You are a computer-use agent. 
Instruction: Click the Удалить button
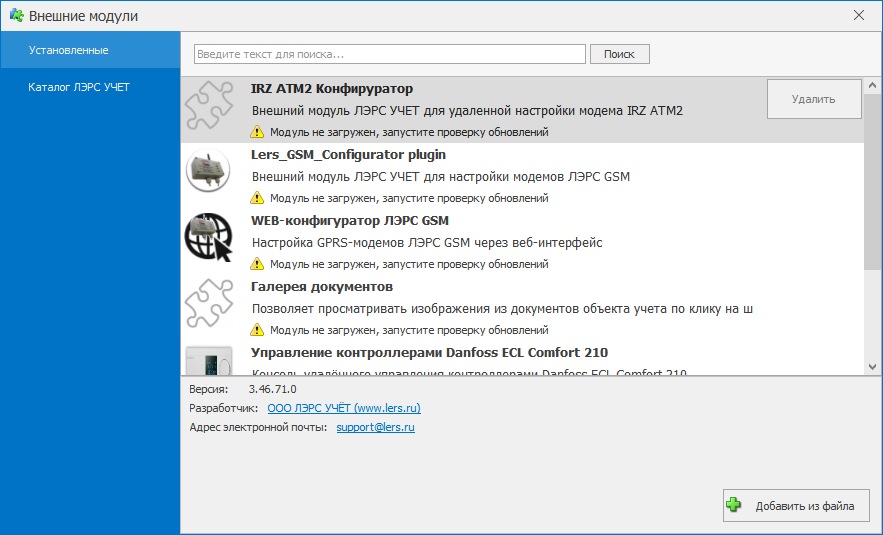click(x=814, y=99)
